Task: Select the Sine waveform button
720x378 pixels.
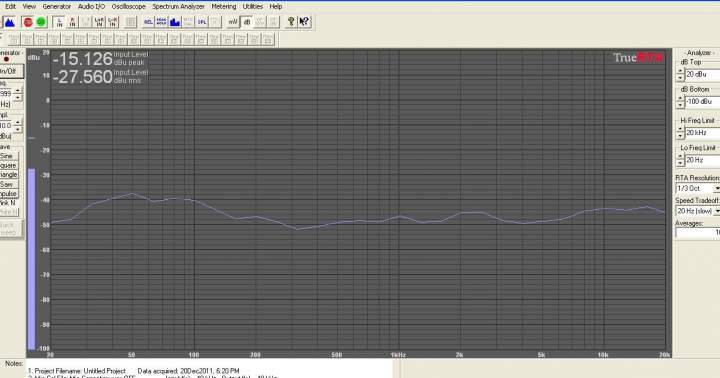Action: 8,156
